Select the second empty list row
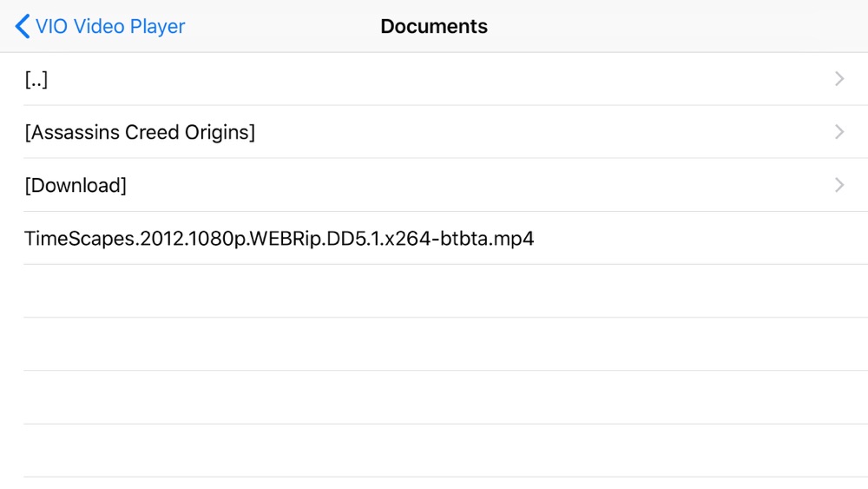868x489 pixels. click(x=434, y=344)
